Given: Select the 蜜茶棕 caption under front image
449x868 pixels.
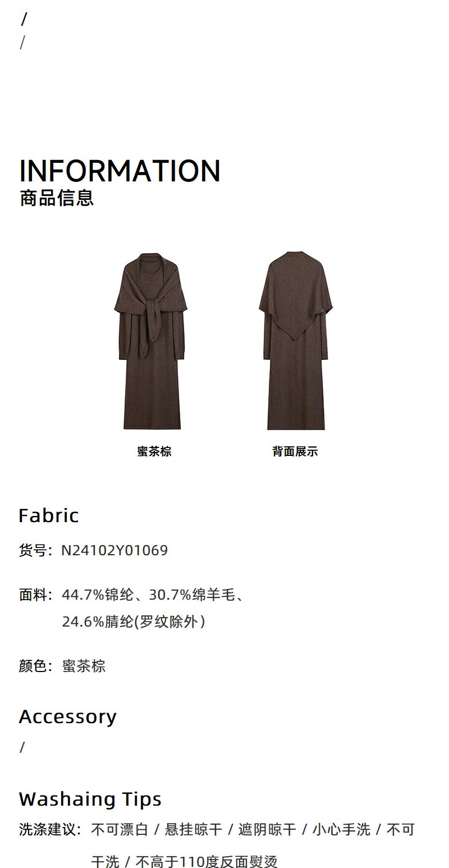Looking at the screenshot, I should (x=154, y=452).
